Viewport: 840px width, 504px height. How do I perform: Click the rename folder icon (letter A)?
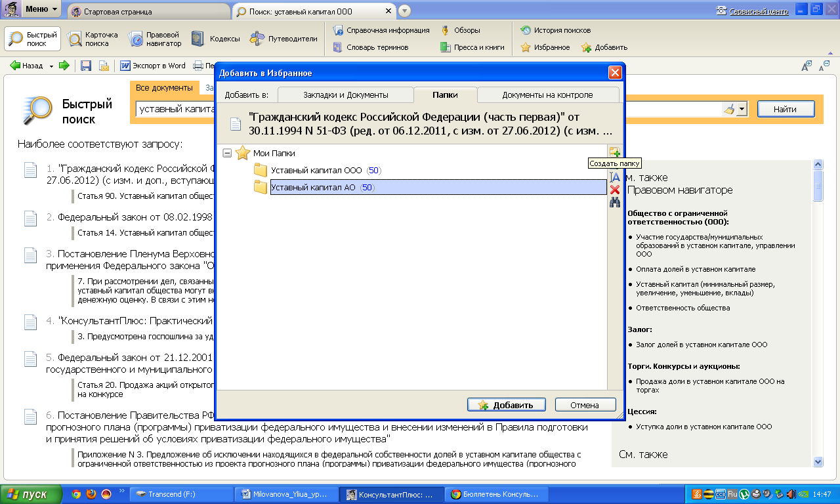click(x=614, y=177)
